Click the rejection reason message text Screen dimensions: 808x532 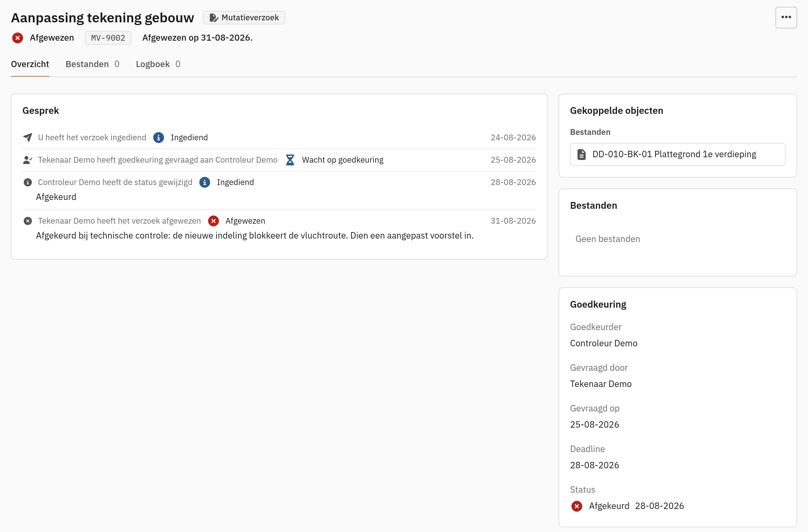tap(255, 236)
